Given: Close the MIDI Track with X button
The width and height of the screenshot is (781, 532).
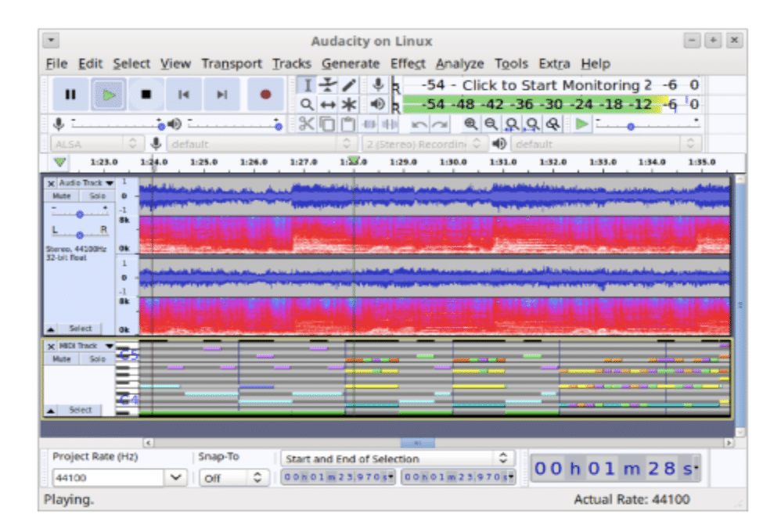Looking at the screenshot, I should tap(51, 346).
